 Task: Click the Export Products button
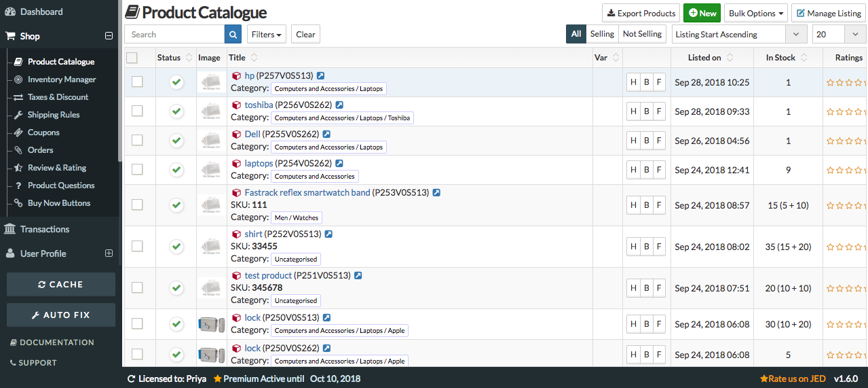641,13
